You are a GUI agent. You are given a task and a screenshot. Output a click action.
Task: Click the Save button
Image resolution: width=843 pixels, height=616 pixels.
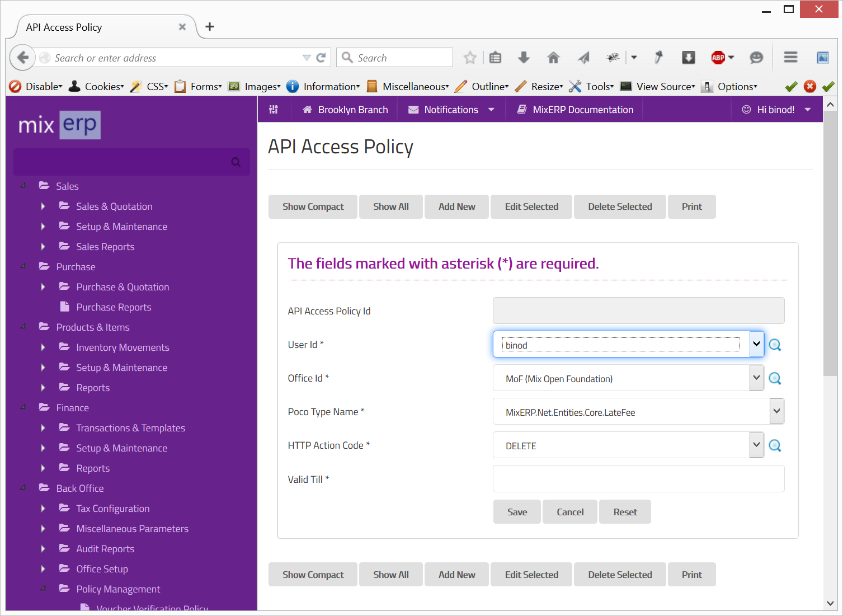[517, 512]
